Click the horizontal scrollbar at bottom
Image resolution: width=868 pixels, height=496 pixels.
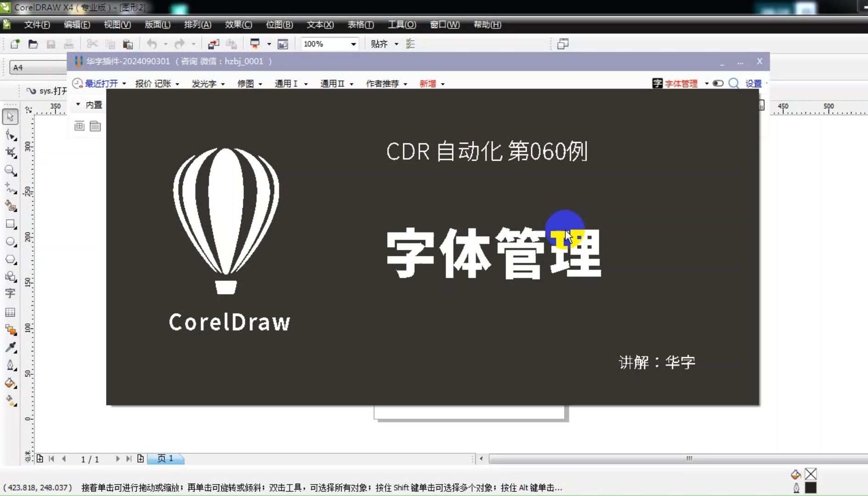click(x=678, y=458)
